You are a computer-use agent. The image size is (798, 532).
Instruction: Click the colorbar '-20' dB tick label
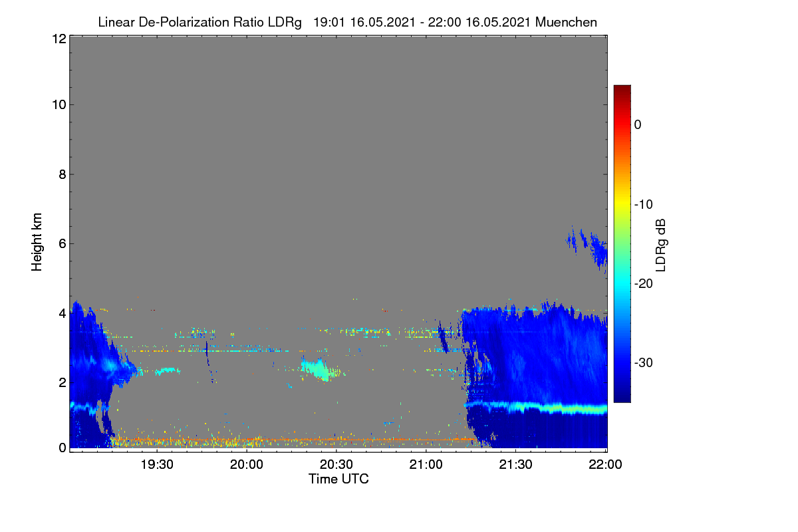pos(643,283)
